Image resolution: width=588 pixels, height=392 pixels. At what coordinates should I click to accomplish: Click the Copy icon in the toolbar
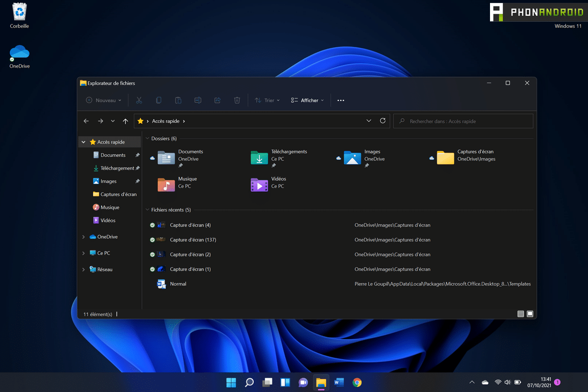click(158, 100)
